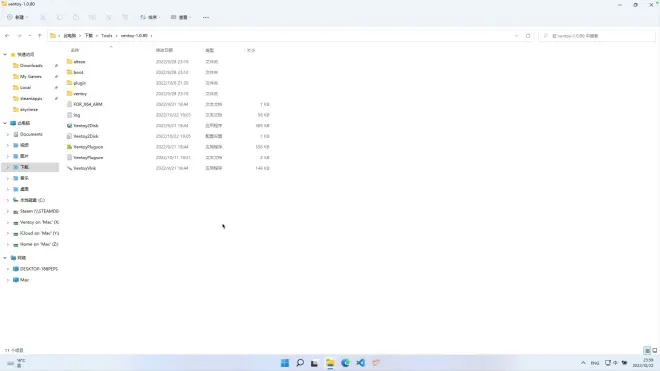Open the See more ellipsis menu
This screenshot has width=660, height=371.
[206, 17]
